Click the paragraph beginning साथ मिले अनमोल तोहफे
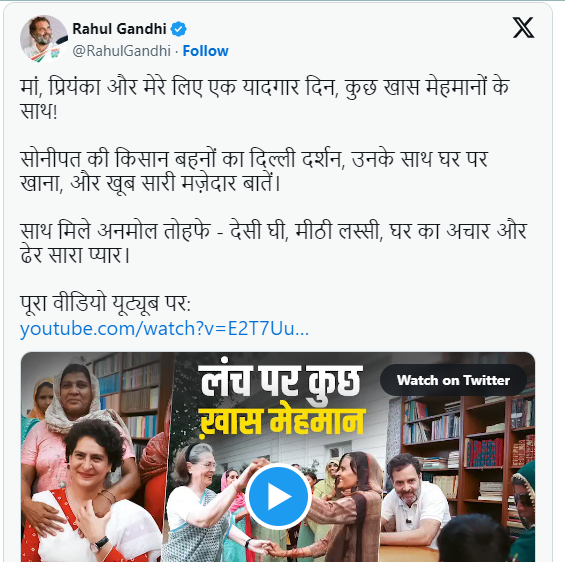This screenshot has height=562, width=565. point(273,243)
